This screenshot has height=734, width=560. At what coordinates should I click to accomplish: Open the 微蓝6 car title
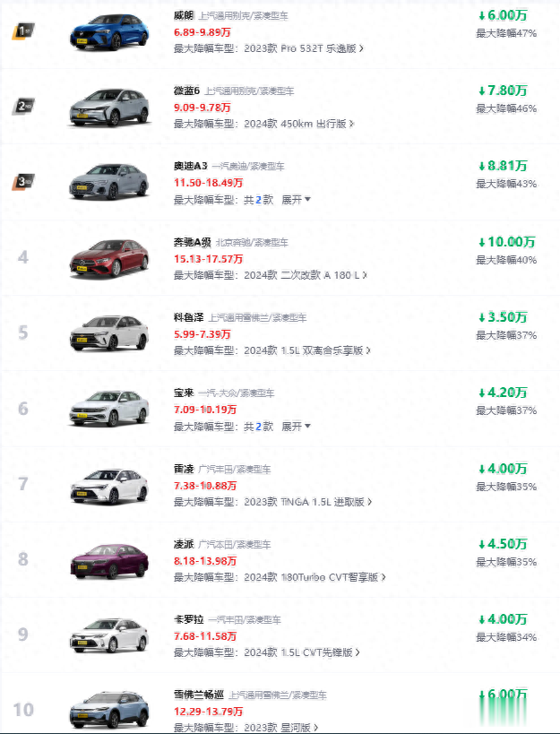[x=186, y=91]
